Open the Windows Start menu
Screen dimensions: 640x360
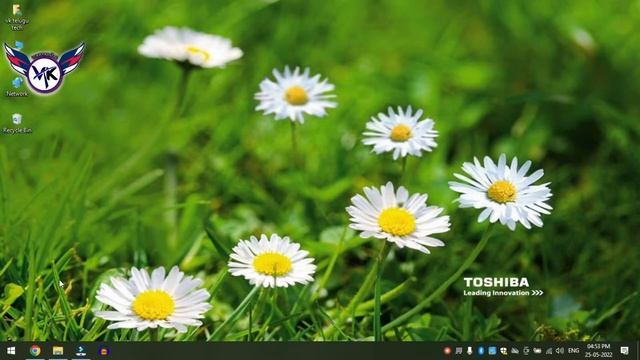11,351
